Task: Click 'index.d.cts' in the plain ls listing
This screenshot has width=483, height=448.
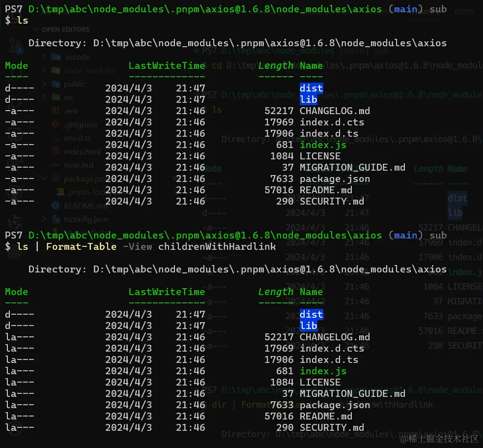Action: click(x=332, y=122)
